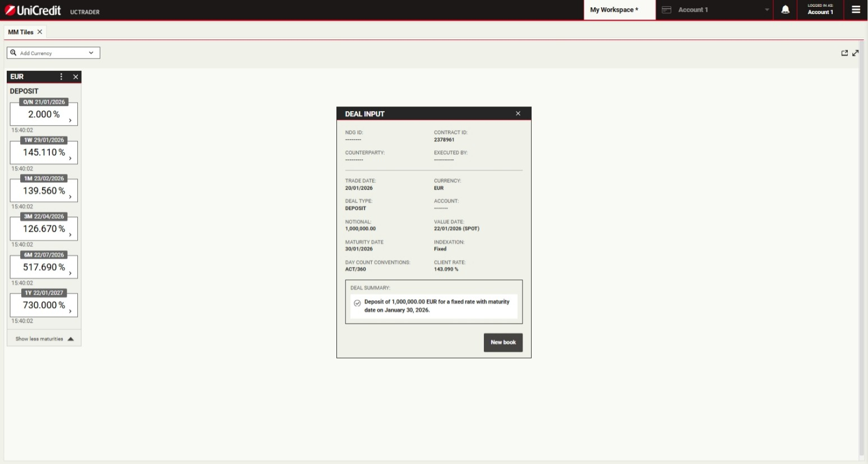
Task: Click the pop-out window icon
Action: [x=844, y=53]
